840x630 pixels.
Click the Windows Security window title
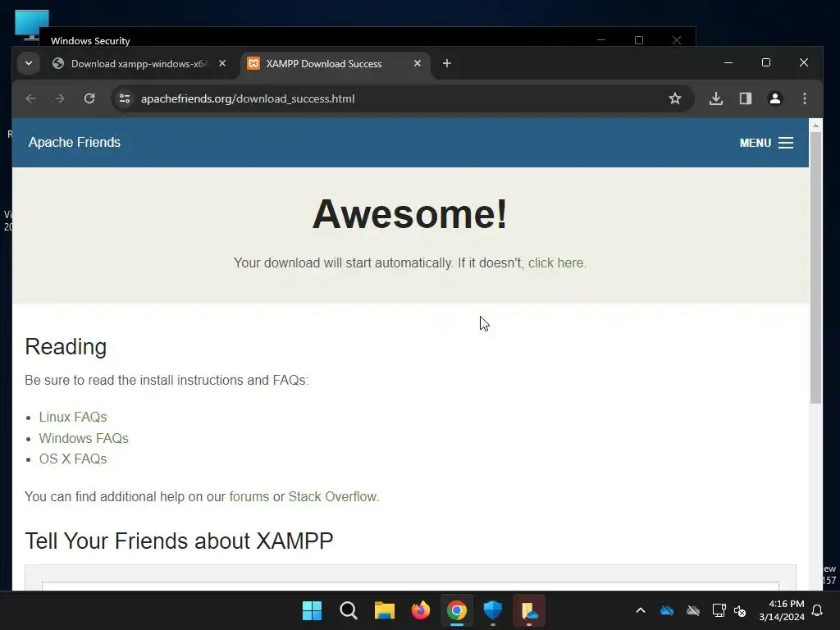tap(90, 41)
